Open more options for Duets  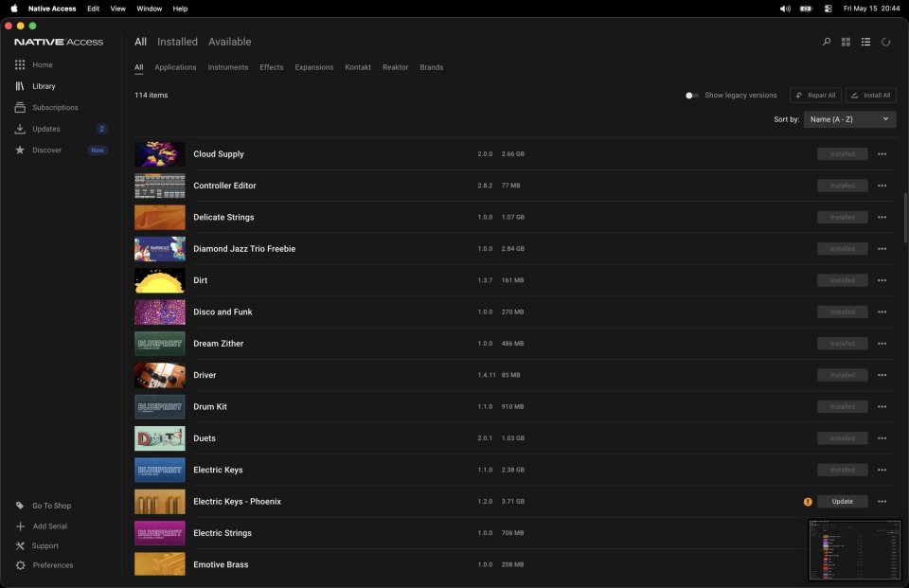point(882,438)
